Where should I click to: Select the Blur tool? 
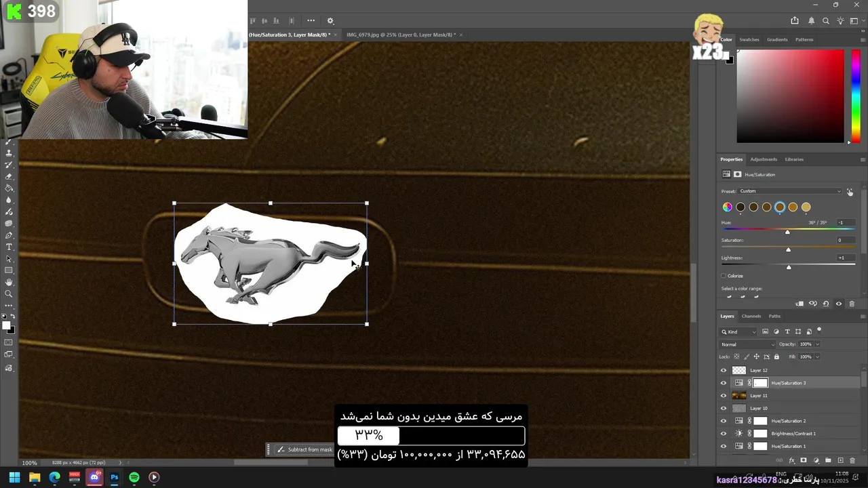point(9,201)
